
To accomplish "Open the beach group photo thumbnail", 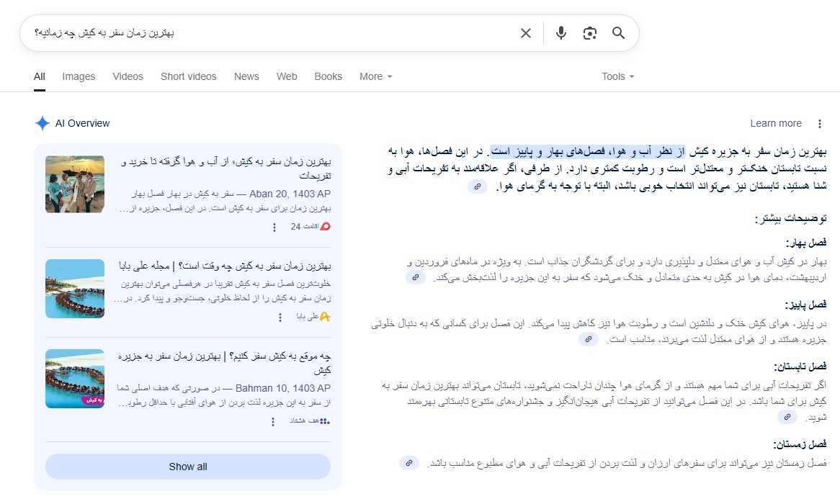I will [75, 184].
